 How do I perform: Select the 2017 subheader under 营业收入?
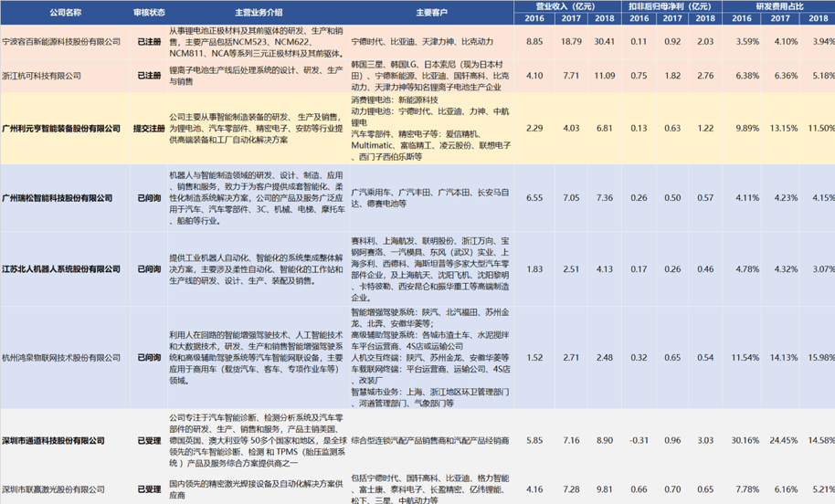pyautogui.click(x=571, y=18)
